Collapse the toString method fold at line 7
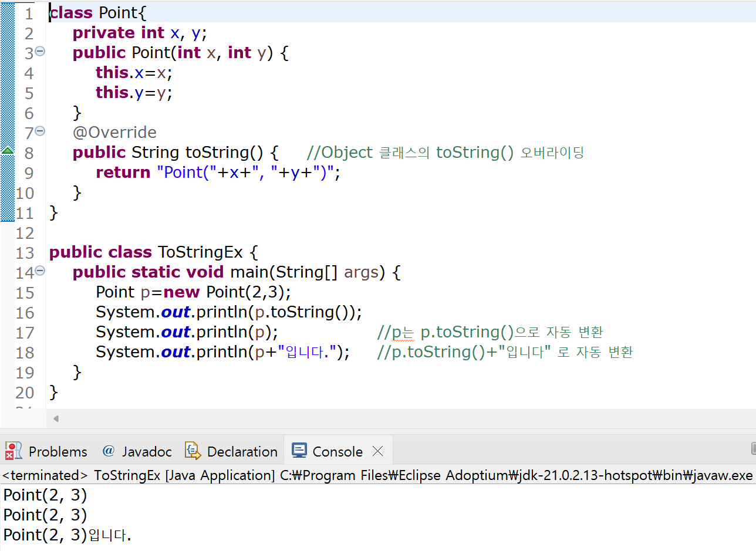 40,131
